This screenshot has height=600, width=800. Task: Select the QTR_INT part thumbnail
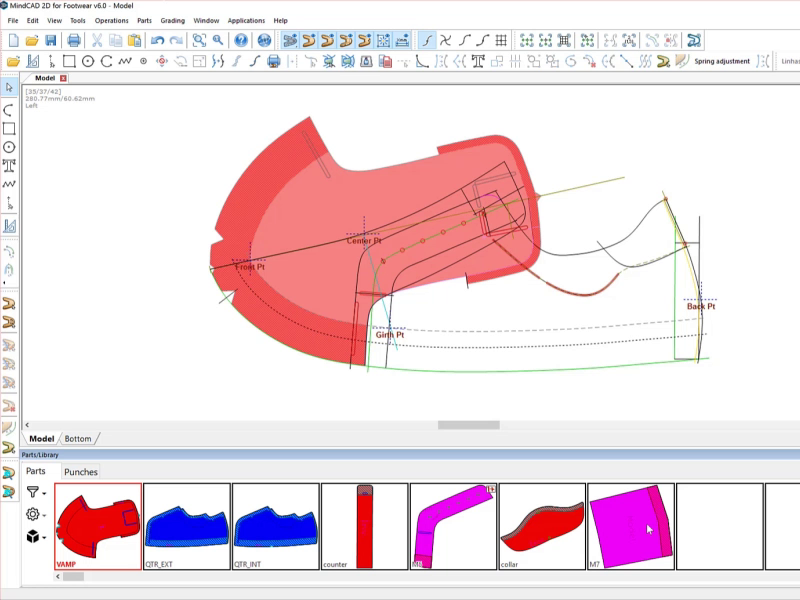pos(276,526)
